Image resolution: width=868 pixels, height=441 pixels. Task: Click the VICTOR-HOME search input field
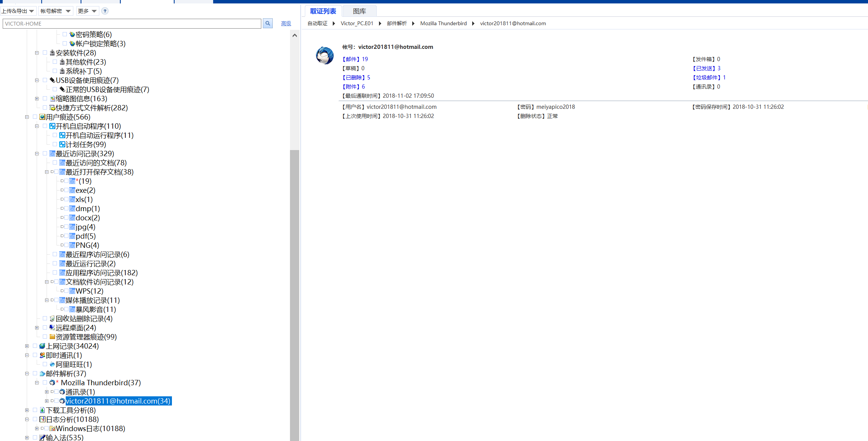coord(132,24)
